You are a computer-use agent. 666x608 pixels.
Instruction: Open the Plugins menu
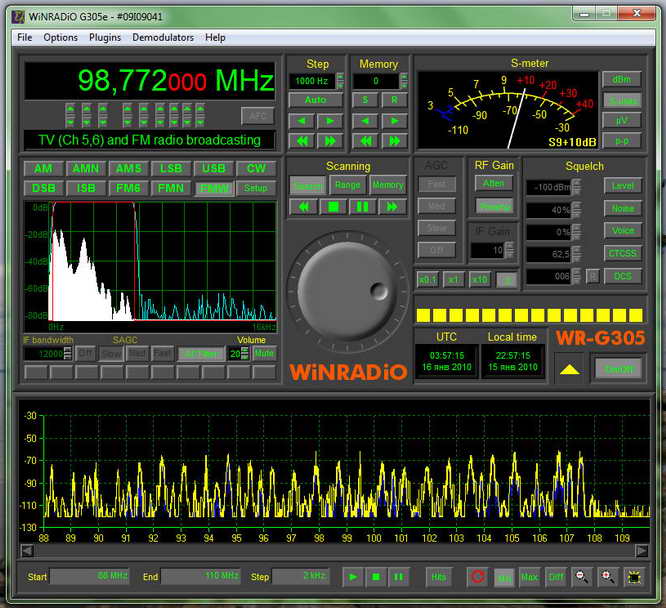(x=105, y=37)
